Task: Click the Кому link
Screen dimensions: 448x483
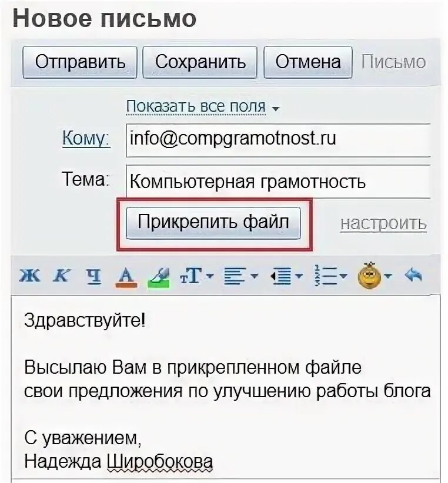Action: tap(86, 138)
